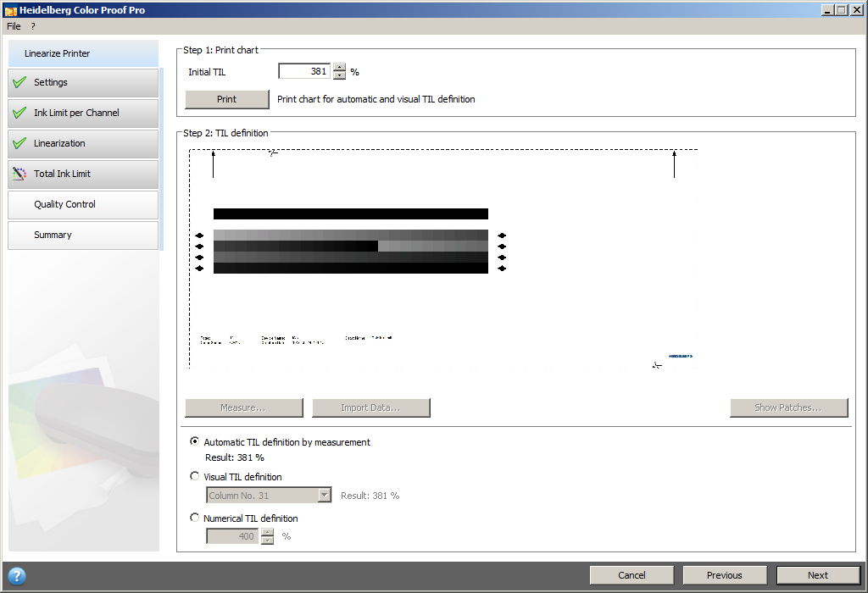
Task: Go to the Linearization step
Action: tap(83, 143)
